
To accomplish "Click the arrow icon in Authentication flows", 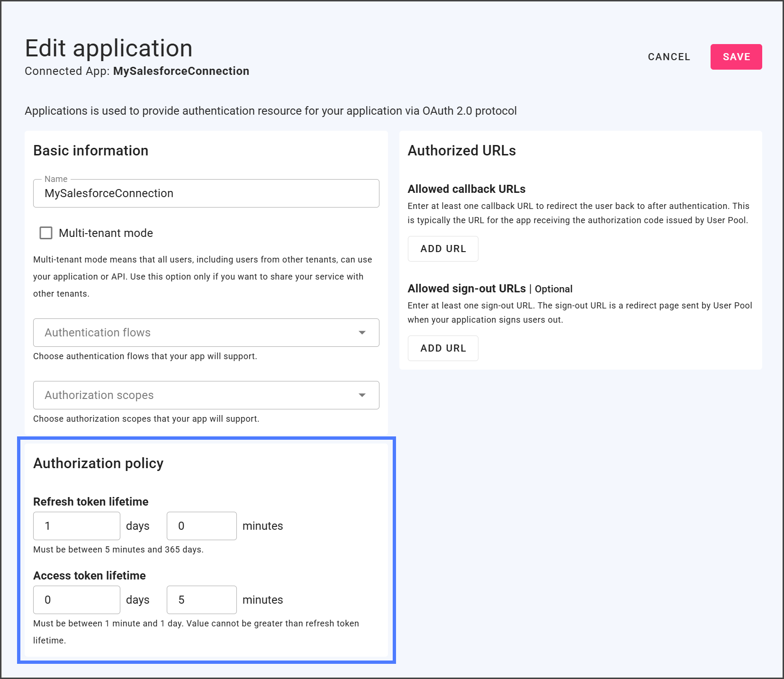I will [x=362, y=333].
